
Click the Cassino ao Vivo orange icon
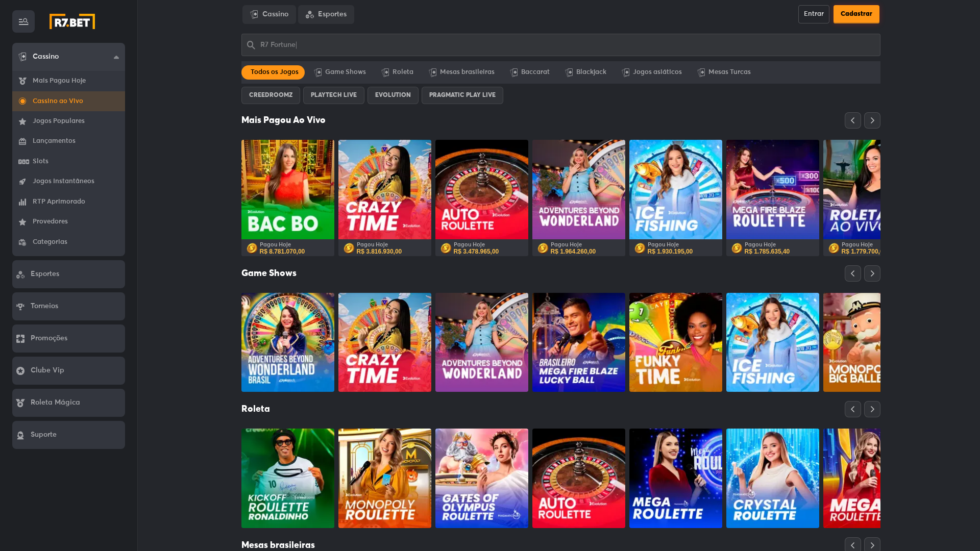click(x=22, y=102)
